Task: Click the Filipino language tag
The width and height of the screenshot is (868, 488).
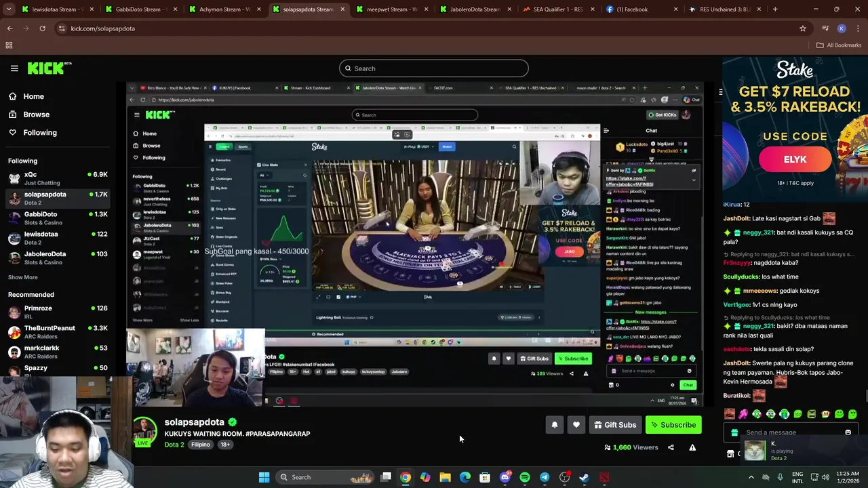Action: [x=200, y=445]
